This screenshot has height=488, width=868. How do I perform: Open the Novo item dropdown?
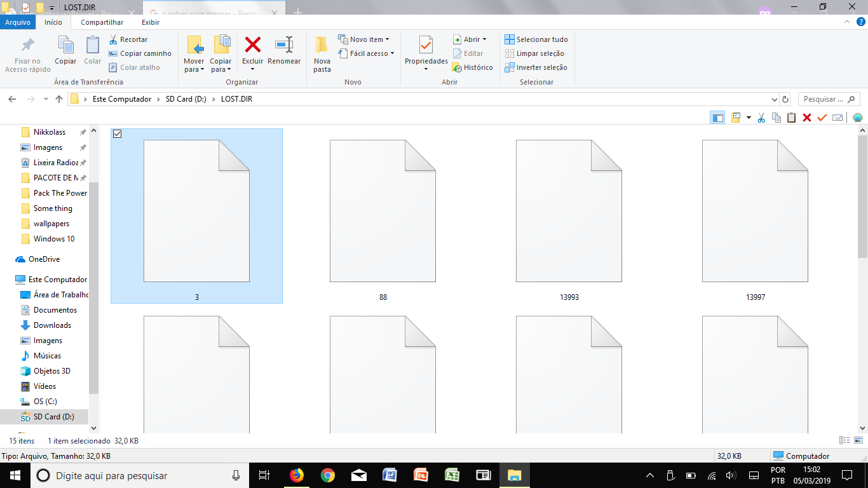click(364, 39)
